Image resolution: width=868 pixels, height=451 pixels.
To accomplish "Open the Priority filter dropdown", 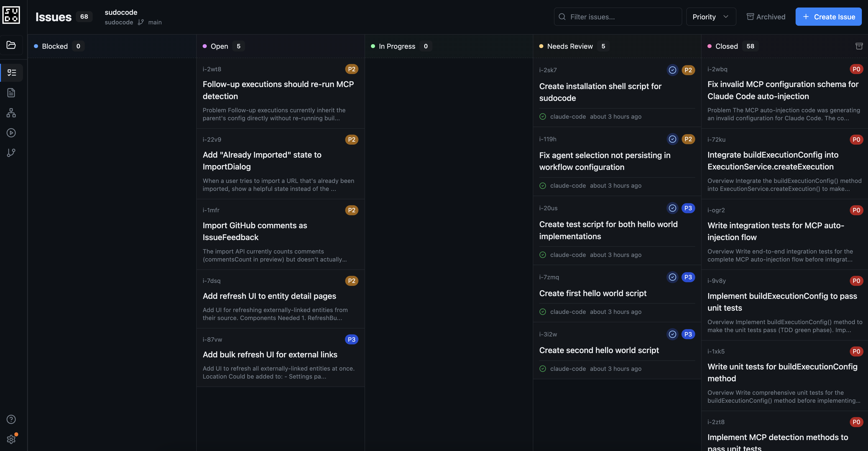I will [x=711, y=17].
